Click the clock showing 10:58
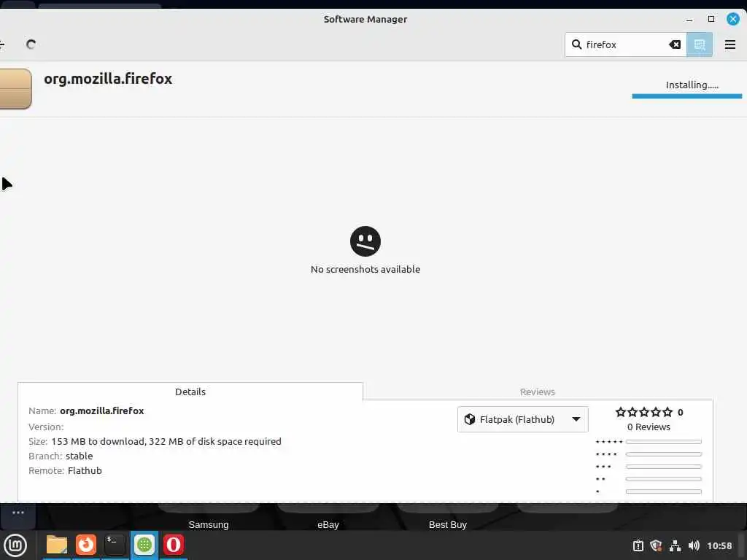This screenshot has width=747, height=560. tap(719, 545)
